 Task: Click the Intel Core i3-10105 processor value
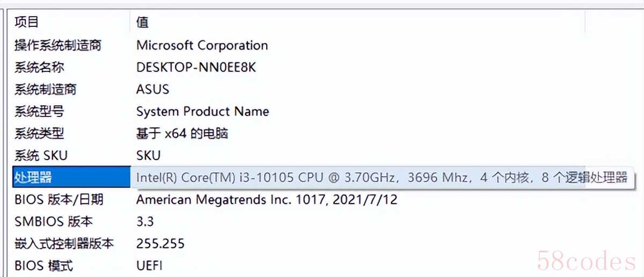[x=381, y=178]
